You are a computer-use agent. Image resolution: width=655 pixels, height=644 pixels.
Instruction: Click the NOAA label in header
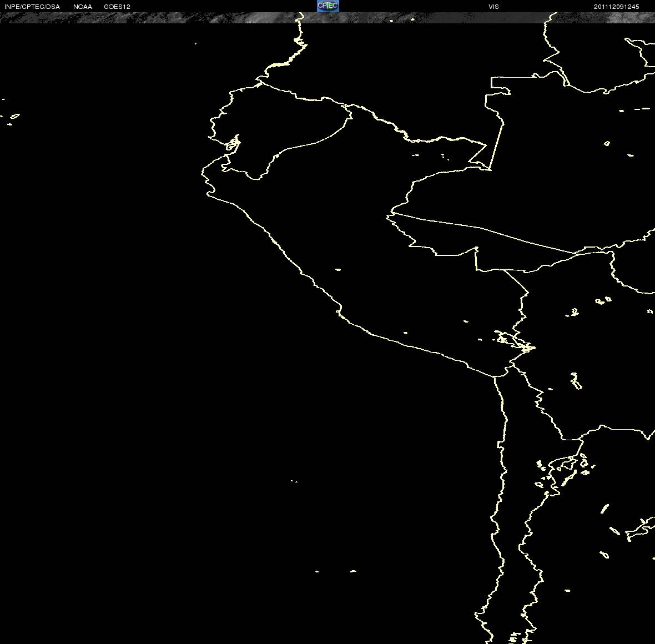[x=83, y=7]
